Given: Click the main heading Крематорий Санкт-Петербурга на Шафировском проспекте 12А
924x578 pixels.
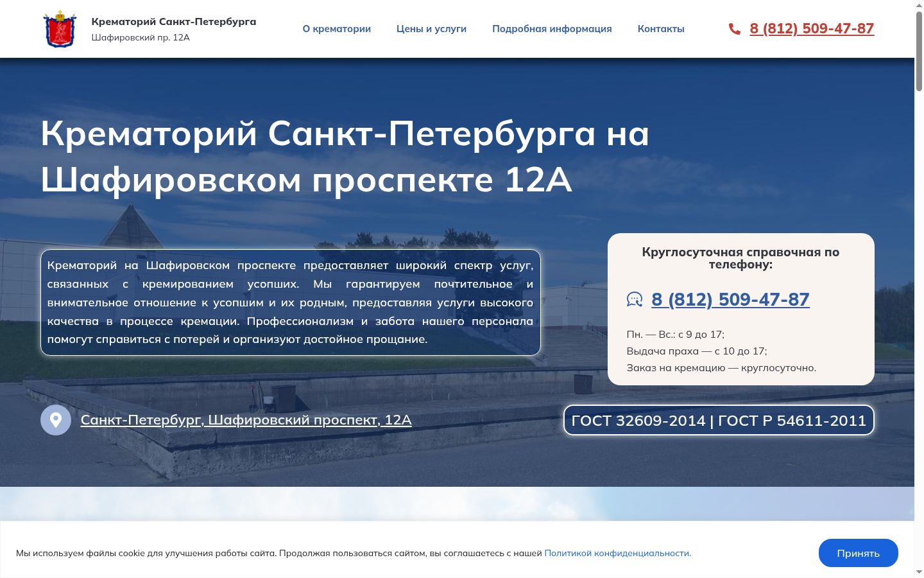Looking at the screenshot, I should pos(345,156).
